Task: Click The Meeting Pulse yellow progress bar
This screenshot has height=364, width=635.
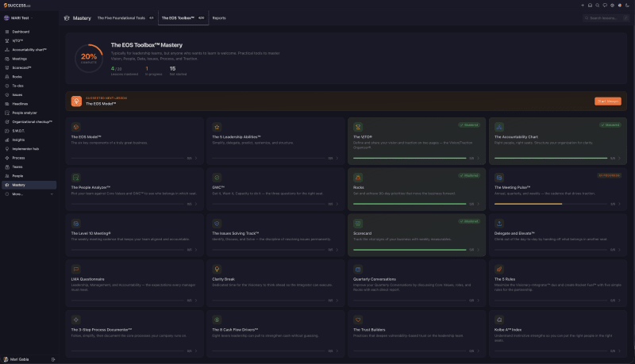Action: [x=528, y=204]
